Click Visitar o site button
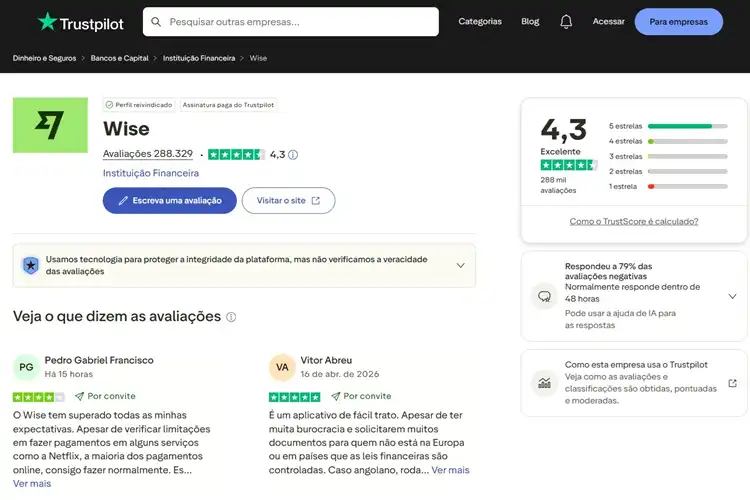This screenshot has height=500, width=750. point(288,200)
